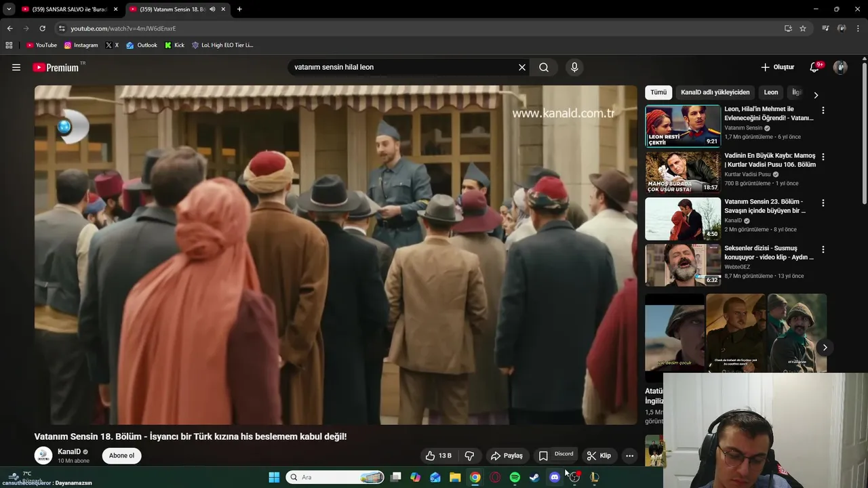Open the Oluştur create button
Screen dimensions: 868x488
click(778, 67)
